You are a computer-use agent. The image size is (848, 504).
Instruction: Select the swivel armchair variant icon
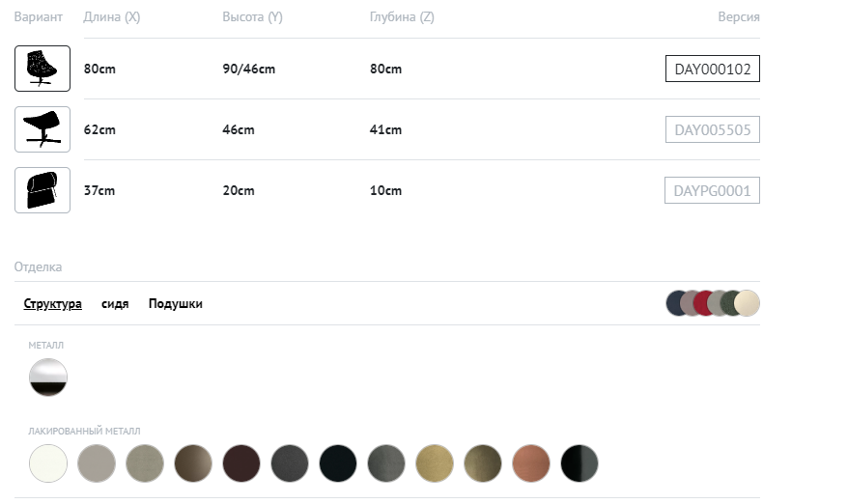[x=42, y=69]
